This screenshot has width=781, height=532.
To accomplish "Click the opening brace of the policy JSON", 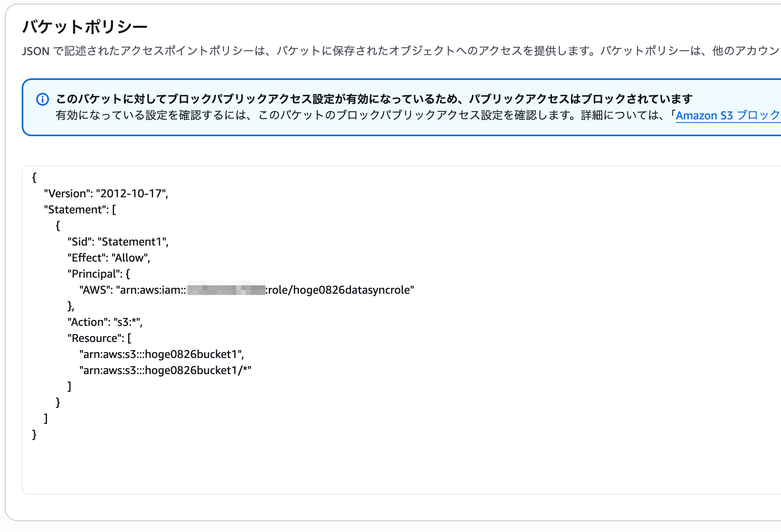I will (x=35, y=178).
